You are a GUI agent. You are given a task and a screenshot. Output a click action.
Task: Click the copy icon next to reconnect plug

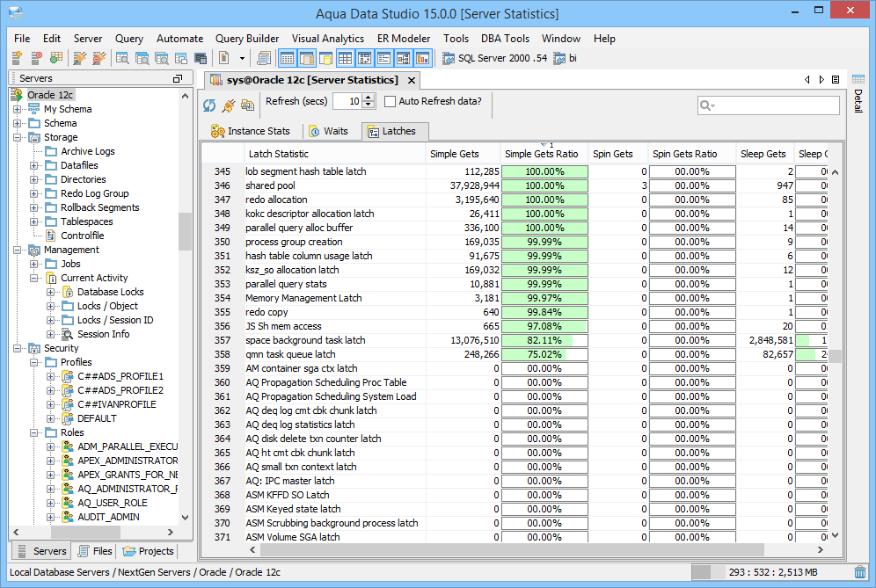(247, 105)
